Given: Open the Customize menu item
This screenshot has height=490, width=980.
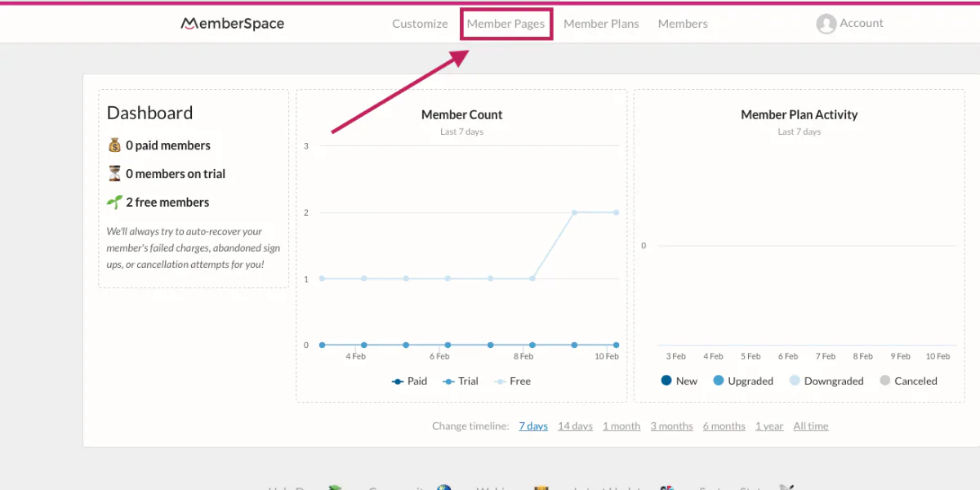Looking at the screenshot, I should (420, 24).
